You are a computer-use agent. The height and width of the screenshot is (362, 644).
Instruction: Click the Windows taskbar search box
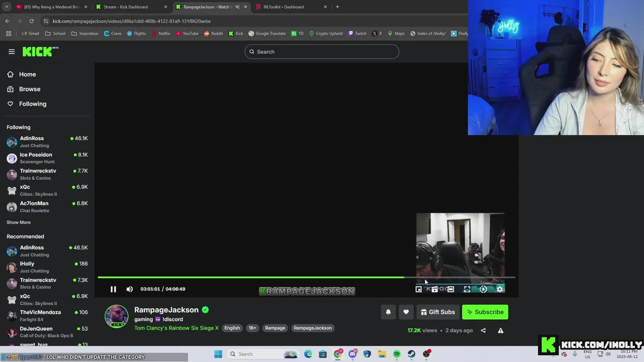[263, 354]
